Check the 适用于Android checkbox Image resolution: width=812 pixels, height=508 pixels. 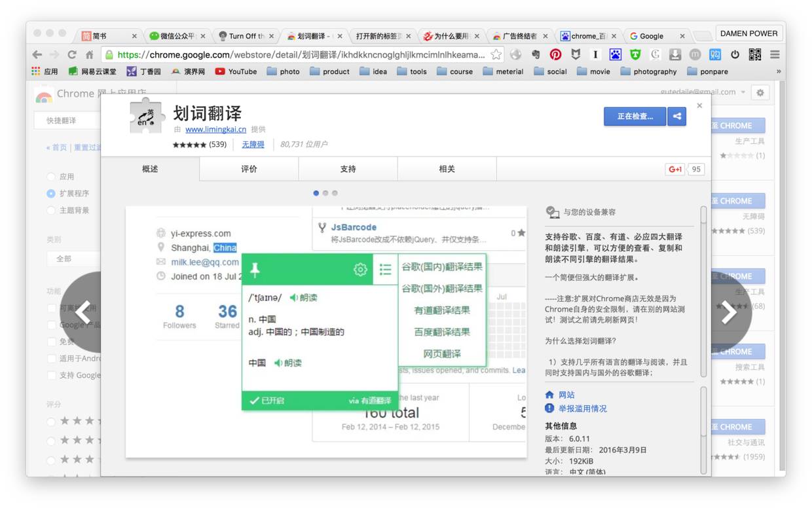coord(52,359)
